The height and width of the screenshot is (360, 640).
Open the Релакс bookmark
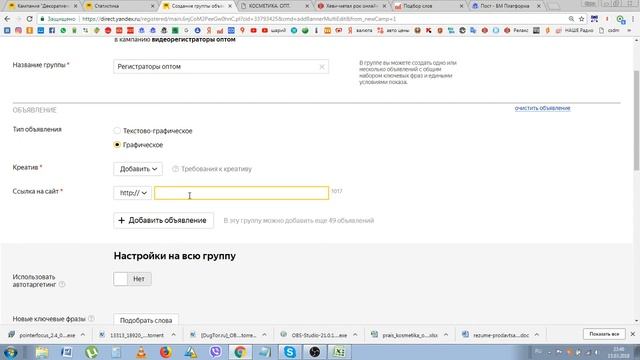[516, 30]
